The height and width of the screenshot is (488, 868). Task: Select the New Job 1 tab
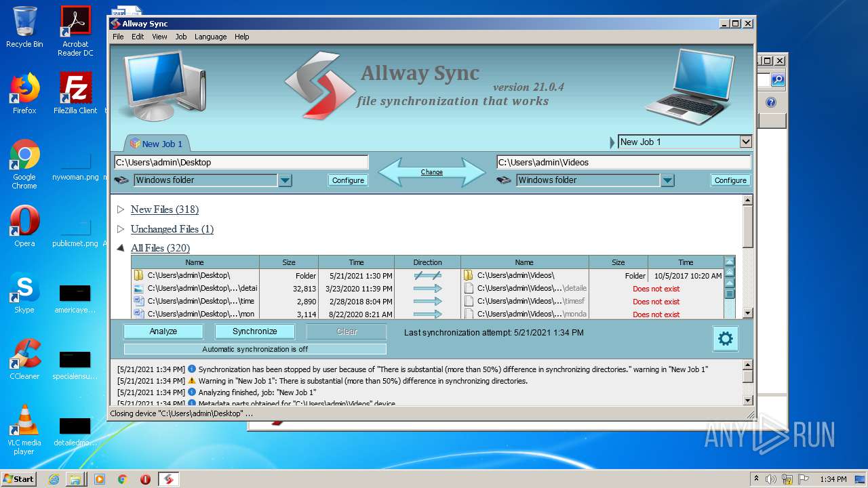pyautogui.click(x=157, y=144)
